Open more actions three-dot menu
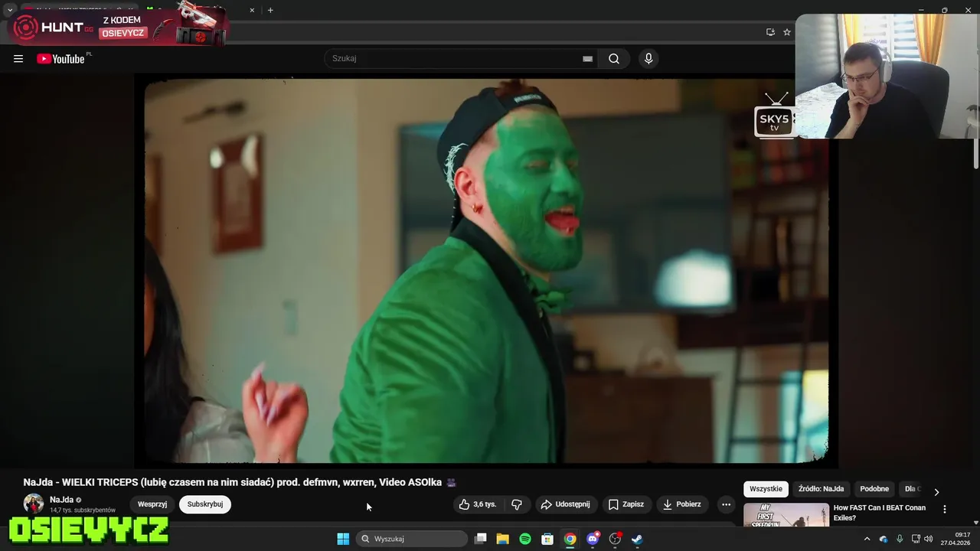Image resolution: width=980 pixels, height=551 pixels. 726,504
